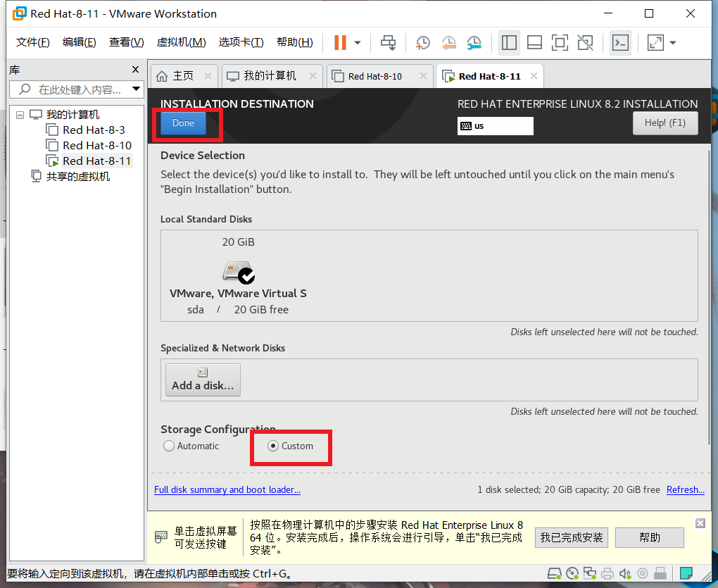Click the send Ctrl+Alt+Del icon
The height and width of the screenshot is (588, 718).
(x=389, y=42)
